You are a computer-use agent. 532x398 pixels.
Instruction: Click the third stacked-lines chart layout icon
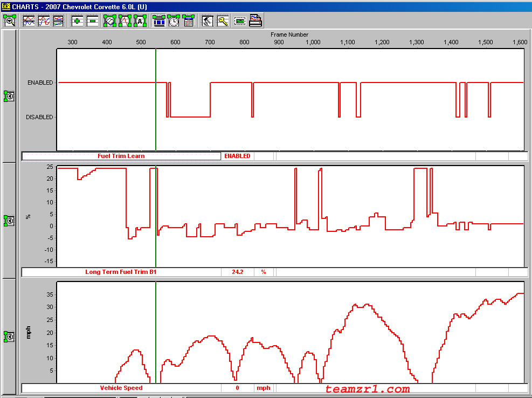[58, 21]
